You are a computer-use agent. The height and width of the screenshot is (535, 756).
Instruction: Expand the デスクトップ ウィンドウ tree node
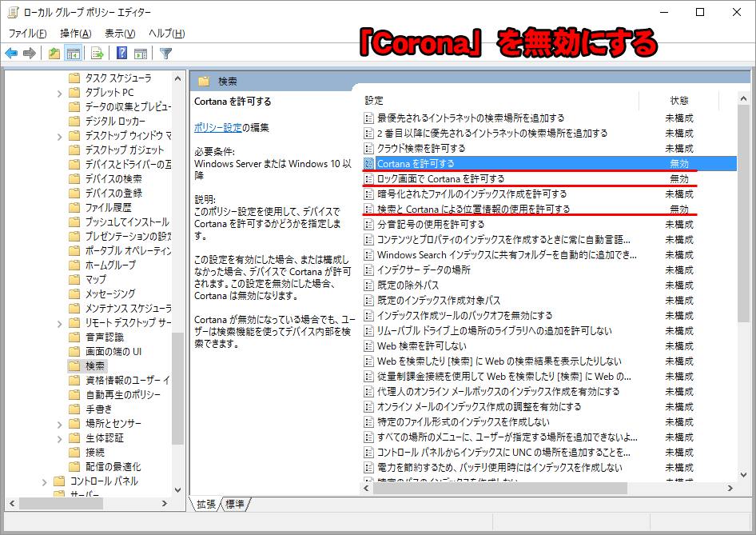[x=60, y=137]
